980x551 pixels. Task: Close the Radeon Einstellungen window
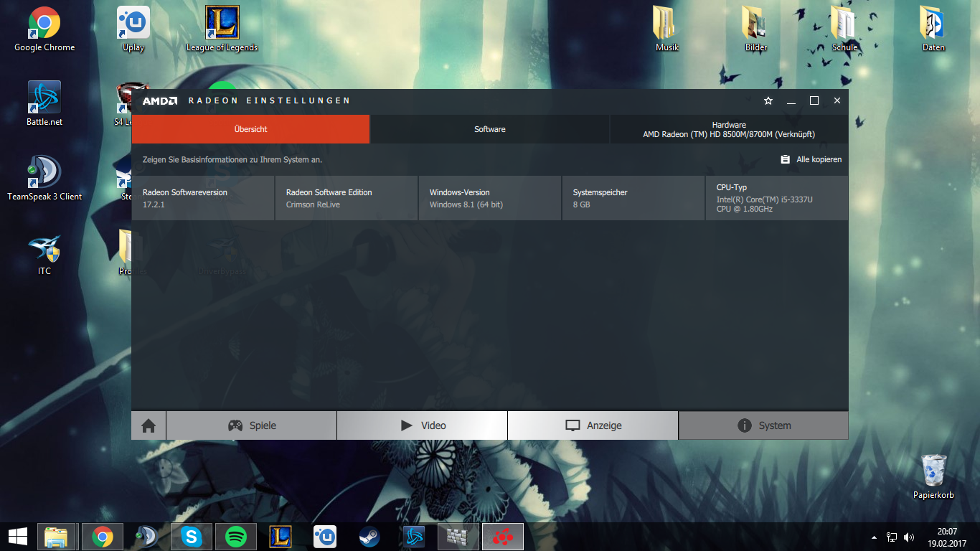[x=837, y=101]
